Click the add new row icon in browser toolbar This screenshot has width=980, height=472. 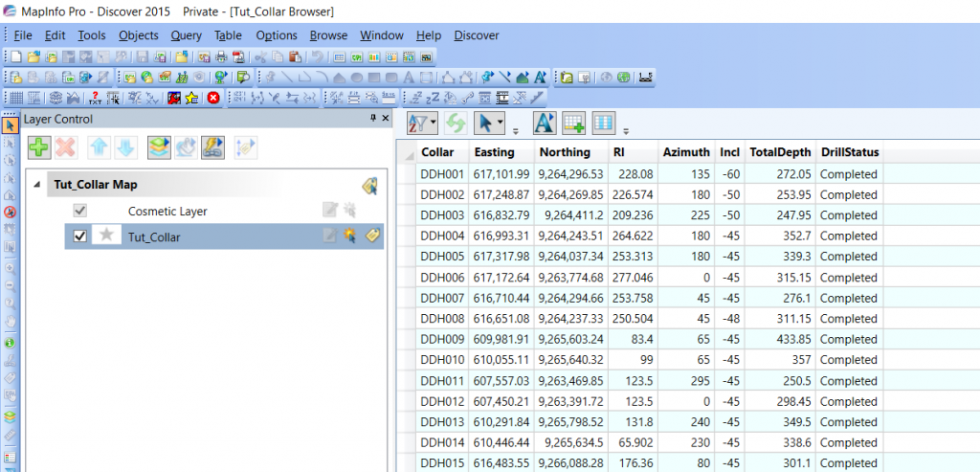coord(573,123)
